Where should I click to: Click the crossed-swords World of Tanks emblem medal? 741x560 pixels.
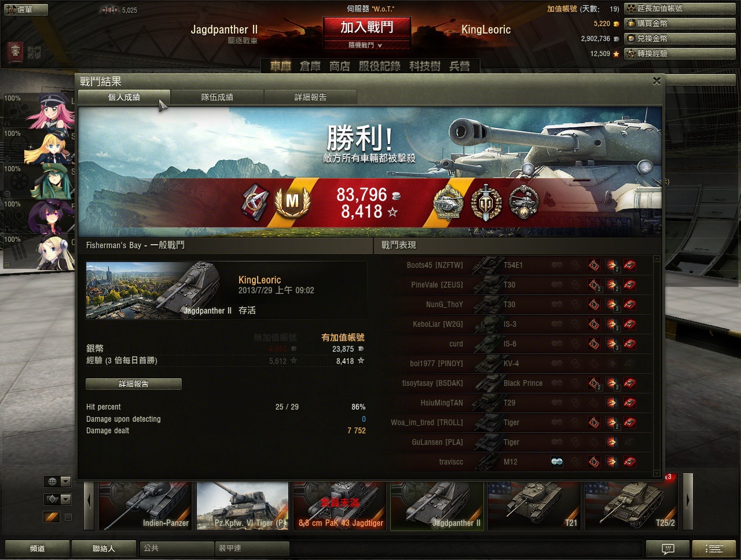click(486, 202)
